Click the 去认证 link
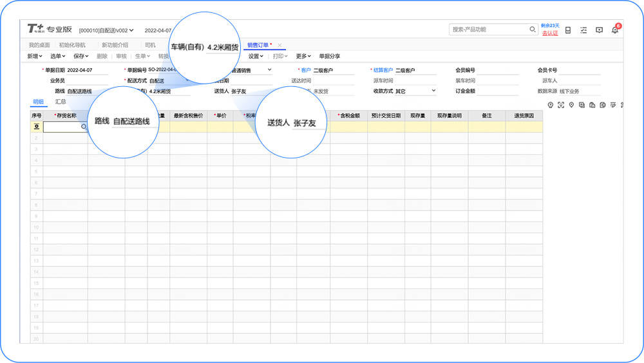 (550, 33)
